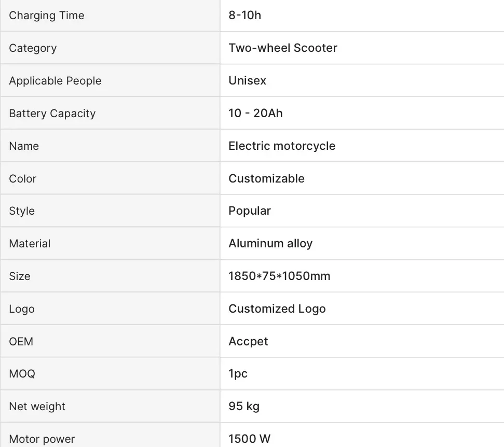Screen dimensions: 504x447
Task: Click the "OEM" row label
Action: (x=21, y=342)
